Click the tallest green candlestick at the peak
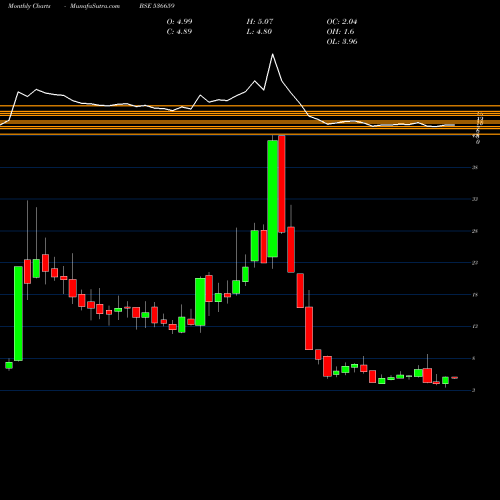This screenshot has width=500, height=500. click(x=273, y=199)
